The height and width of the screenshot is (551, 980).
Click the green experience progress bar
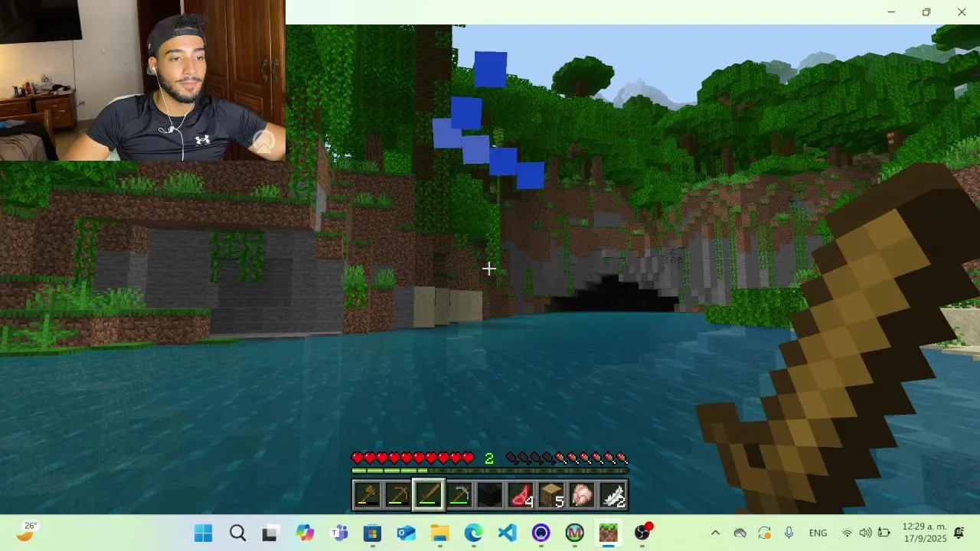tap(490, 471)
